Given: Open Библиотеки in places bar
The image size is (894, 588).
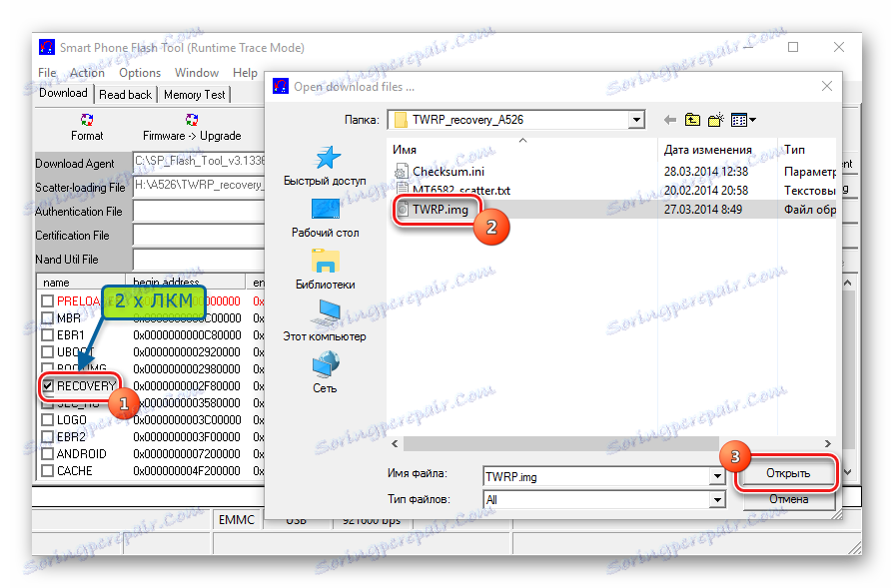Looking at the screenshot, I should 325,270.
